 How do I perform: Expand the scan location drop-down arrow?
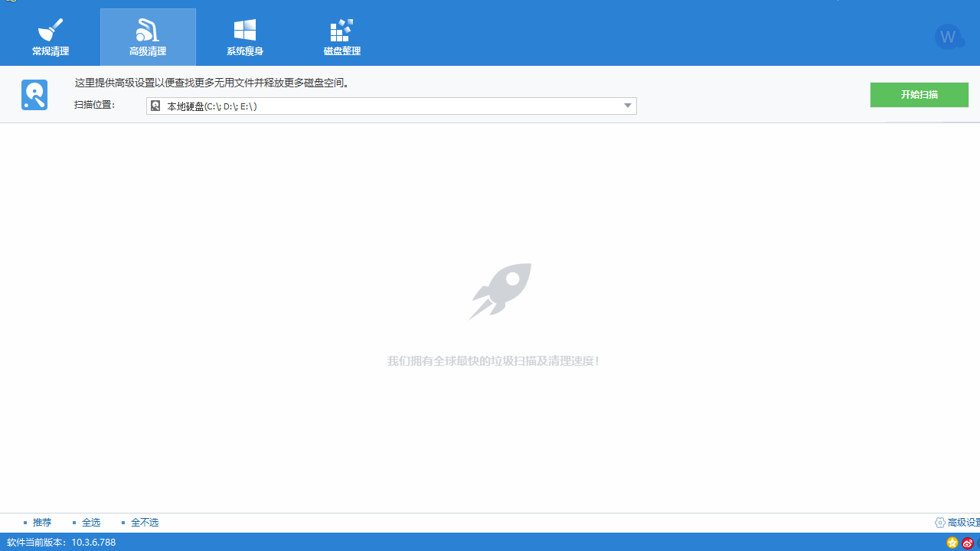[x=627, y=106]
